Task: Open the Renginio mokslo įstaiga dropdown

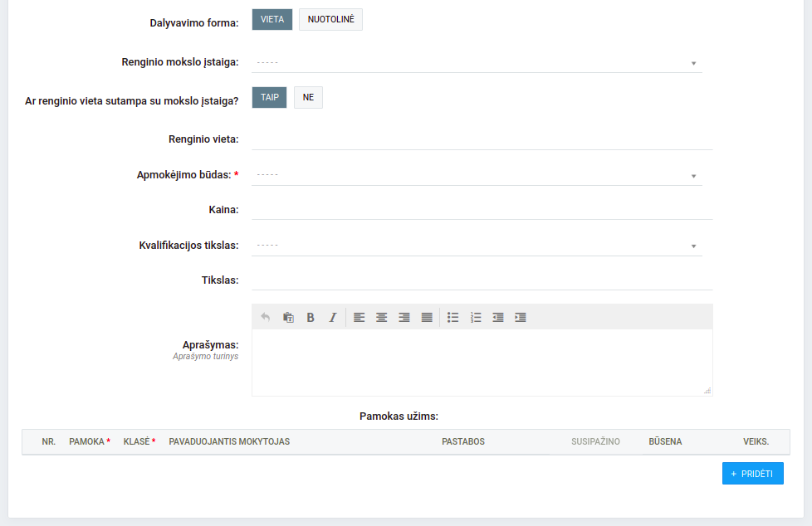Action: tap(477, 62)
